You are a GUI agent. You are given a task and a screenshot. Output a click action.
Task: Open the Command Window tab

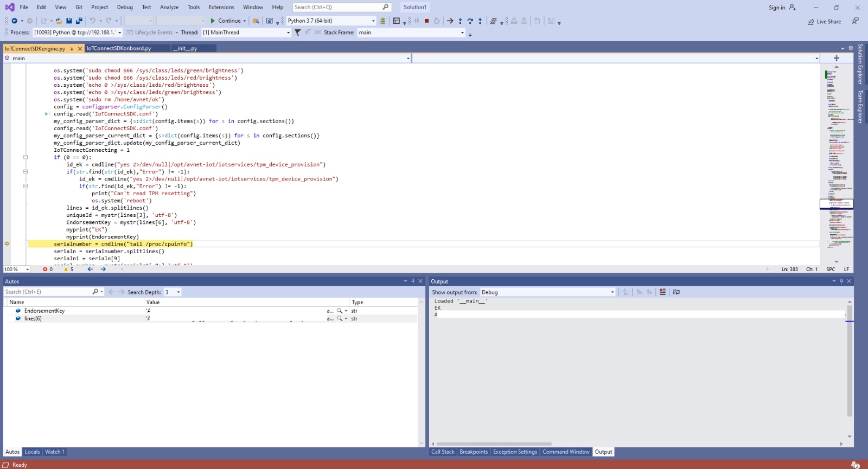(566, 452)
